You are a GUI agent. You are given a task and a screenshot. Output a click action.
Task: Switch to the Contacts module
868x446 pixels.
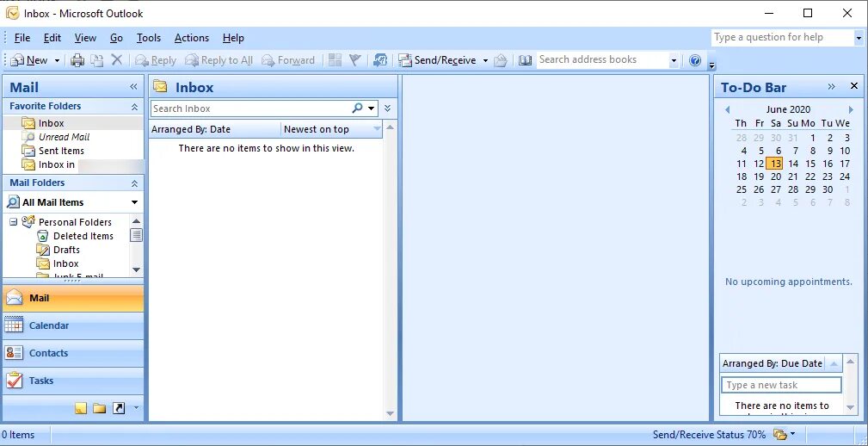[73, 354]
